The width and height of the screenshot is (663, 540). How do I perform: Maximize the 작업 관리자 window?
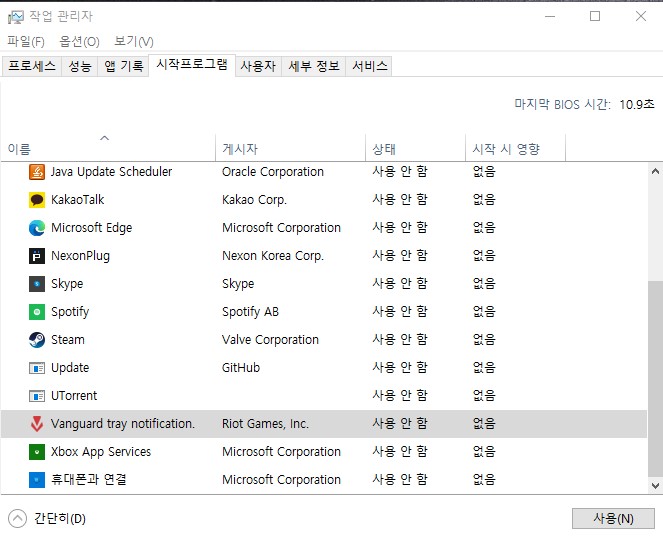(595, 17)
